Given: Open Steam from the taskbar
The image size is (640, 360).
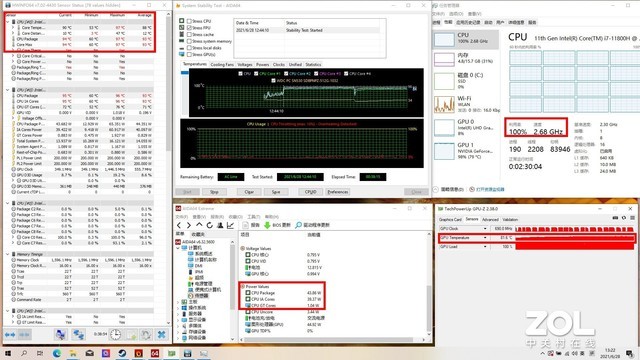Looking at the screenshot, I should tap(122, 353).
